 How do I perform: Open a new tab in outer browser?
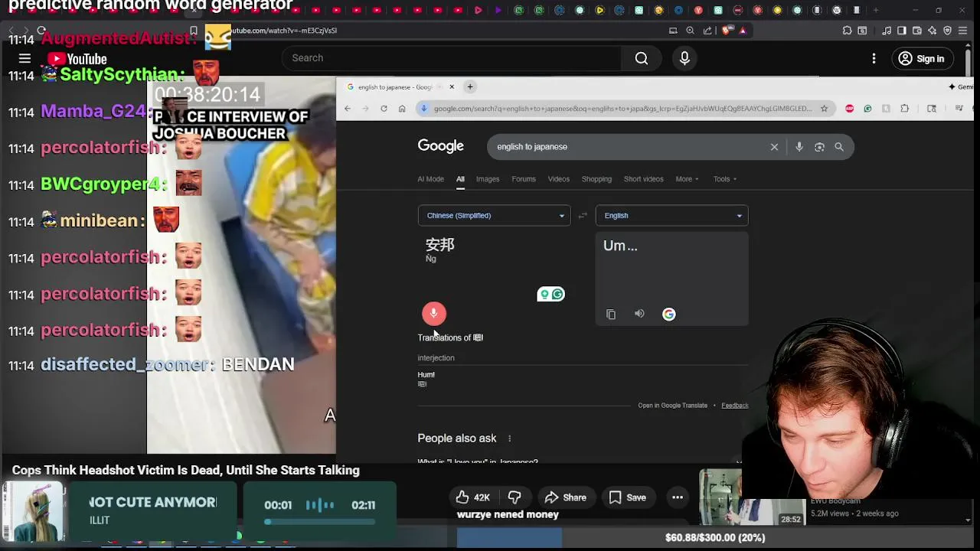[876, 10]
